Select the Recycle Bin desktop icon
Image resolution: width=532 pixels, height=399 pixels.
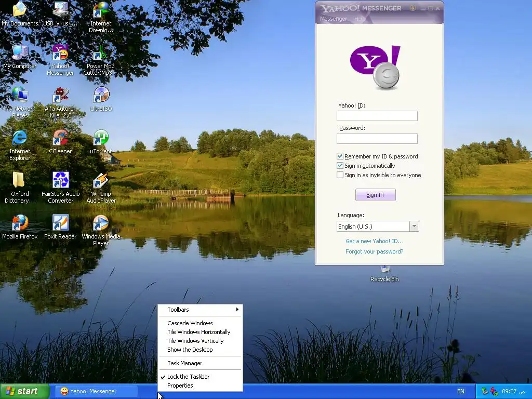click(385, 274)
